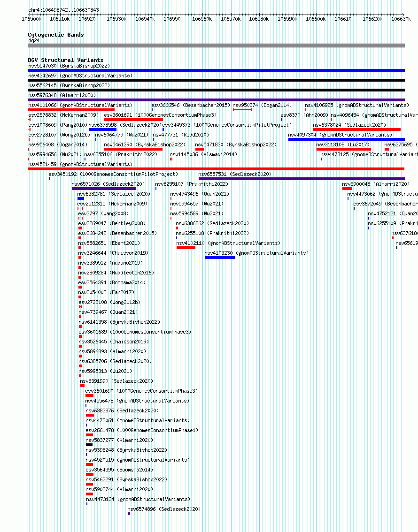
Task: Open nsv5994656 (Wu2021) label
Action: [x=55, y=154]
